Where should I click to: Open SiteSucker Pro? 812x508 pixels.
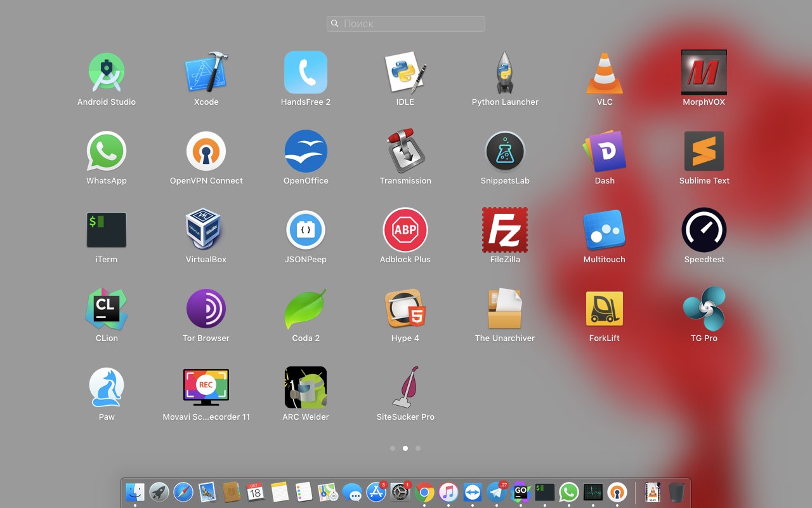tap(405, 387)
